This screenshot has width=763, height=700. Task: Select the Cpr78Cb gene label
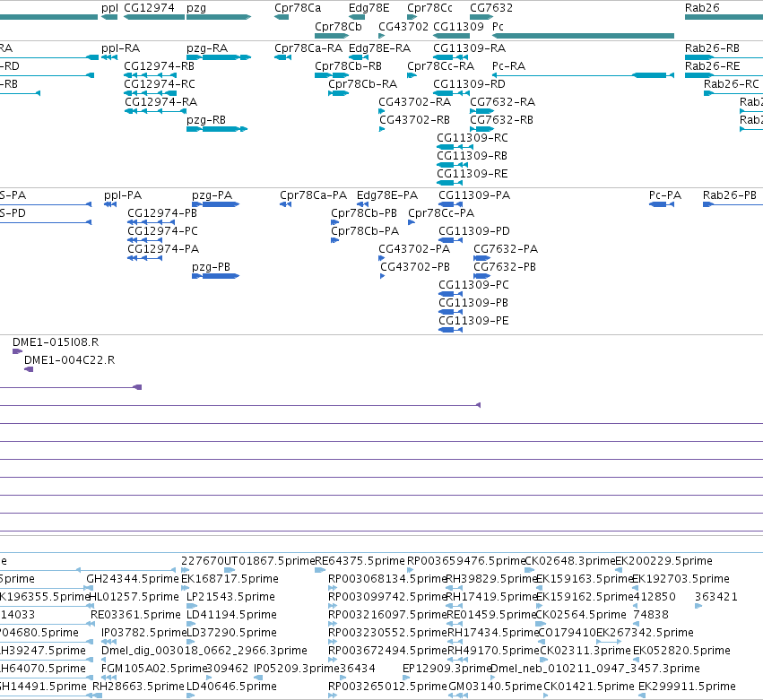click(x=338, y=27)
